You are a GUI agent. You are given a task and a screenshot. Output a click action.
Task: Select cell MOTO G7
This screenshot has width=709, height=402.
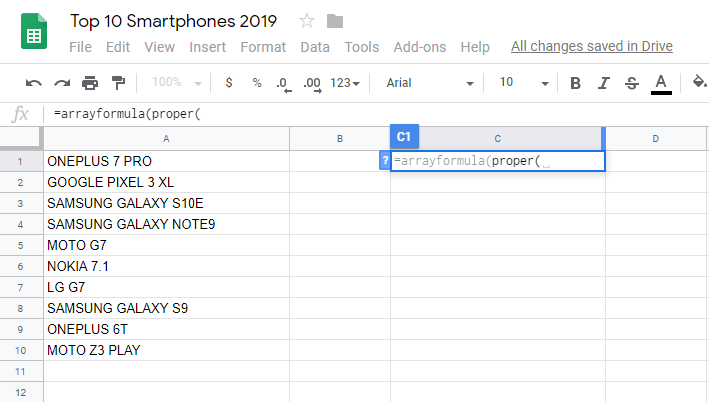tap(166, 246)
